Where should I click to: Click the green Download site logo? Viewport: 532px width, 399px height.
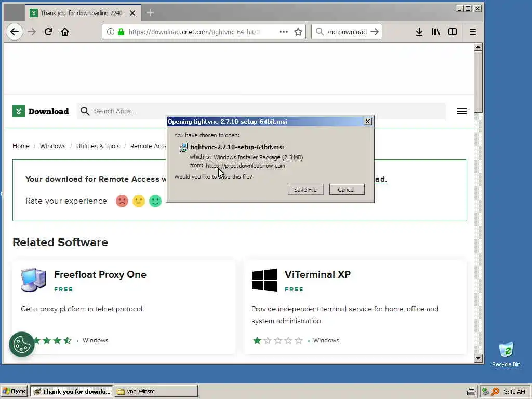41,111
